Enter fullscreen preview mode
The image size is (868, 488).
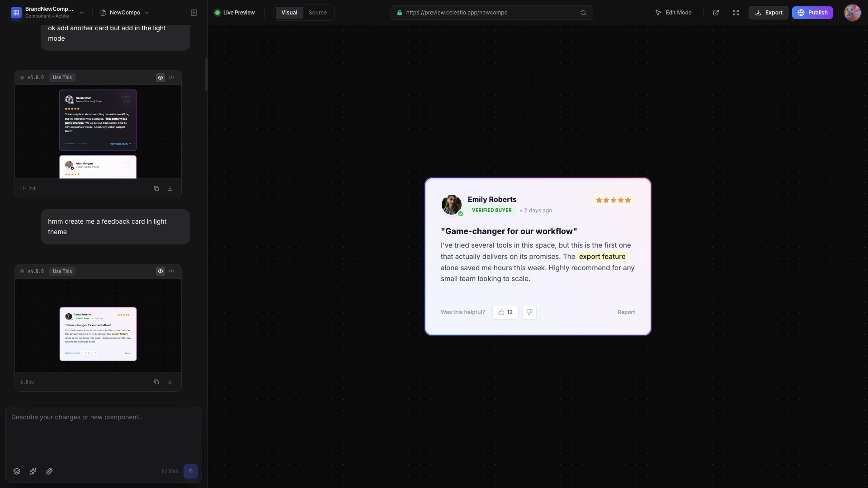[x=736, y=13]
